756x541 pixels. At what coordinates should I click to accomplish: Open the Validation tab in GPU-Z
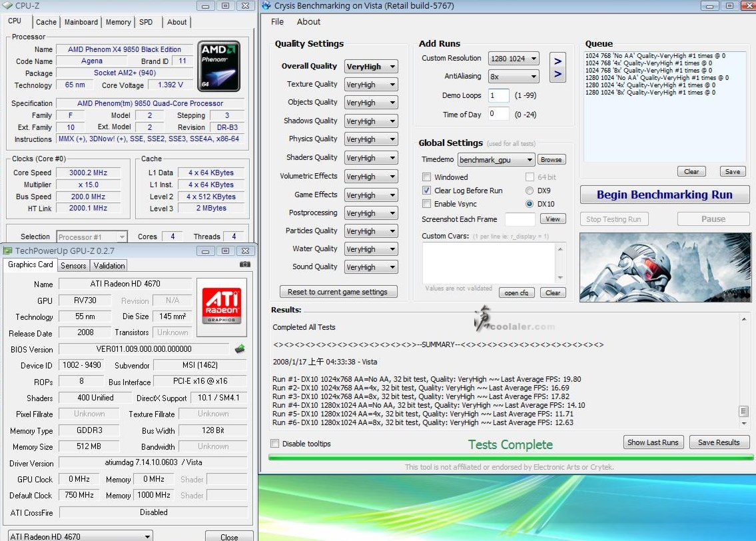tap(109, 266)
